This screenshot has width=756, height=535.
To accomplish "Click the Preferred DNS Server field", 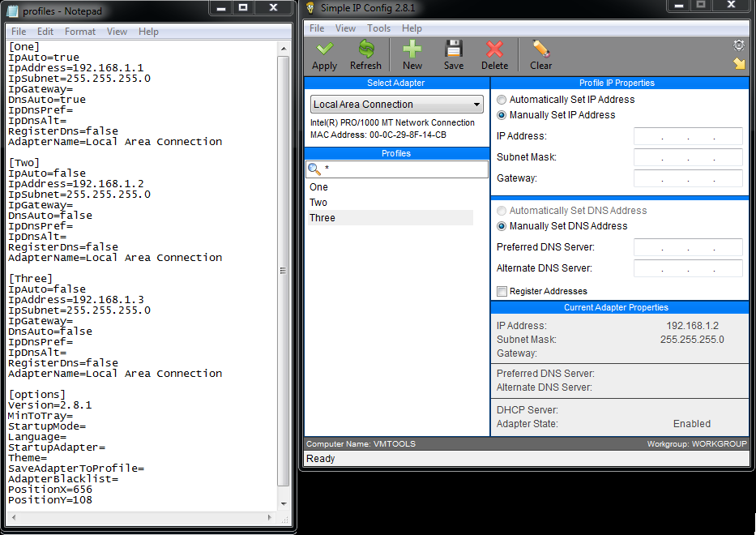I will pos(687,247).
